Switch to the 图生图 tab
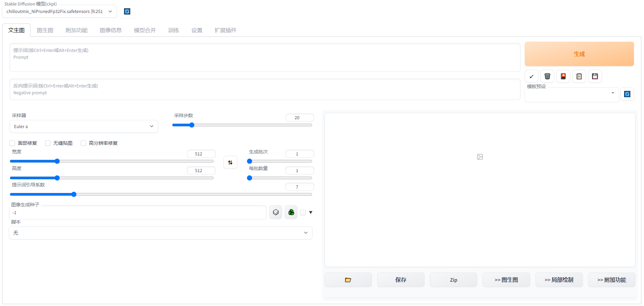 coord(45,30)
